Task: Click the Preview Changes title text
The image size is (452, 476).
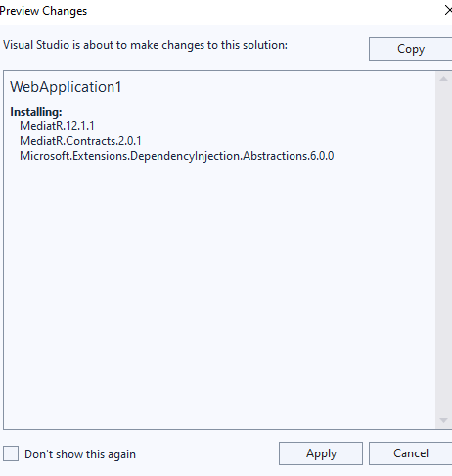Action: coord(43,11)
